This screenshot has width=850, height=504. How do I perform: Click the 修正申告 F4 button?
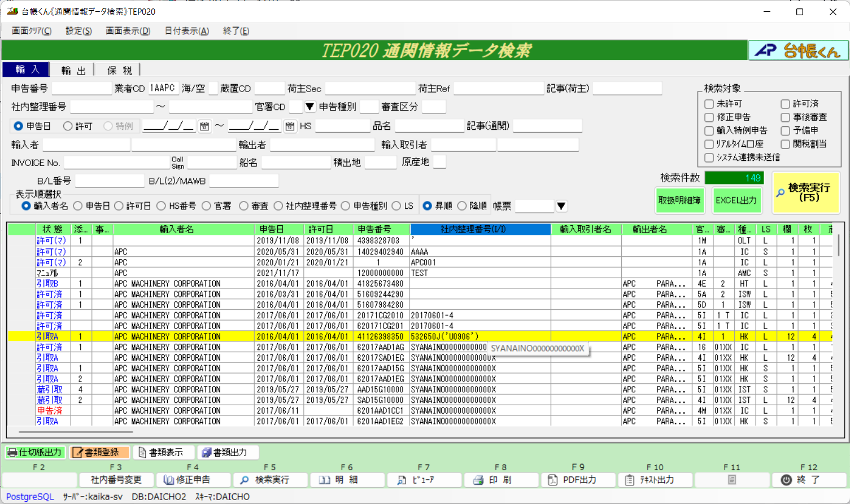point(193,480)
